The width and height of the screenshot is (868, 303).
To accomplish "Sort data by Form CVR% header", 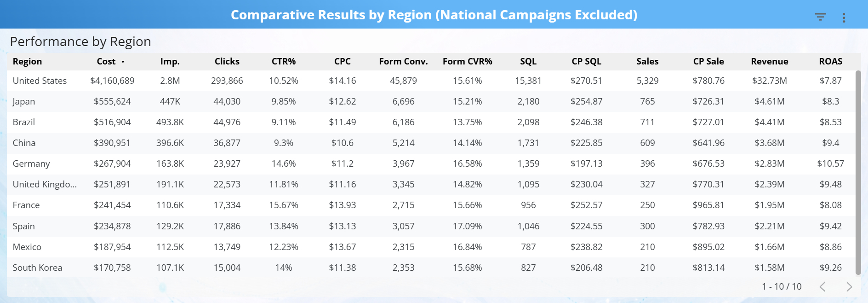I will (468, 61).
